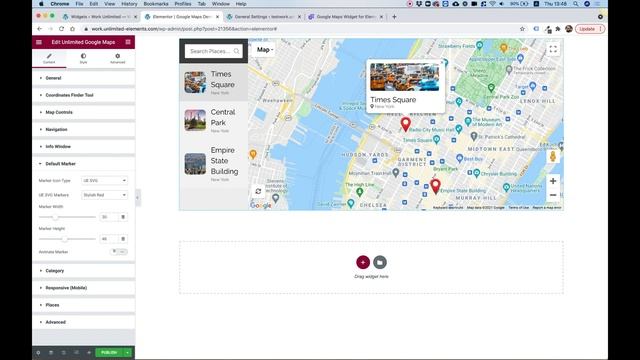Open the History icon in Elementor footer
The image size is (640, 360).
(64, 353)
